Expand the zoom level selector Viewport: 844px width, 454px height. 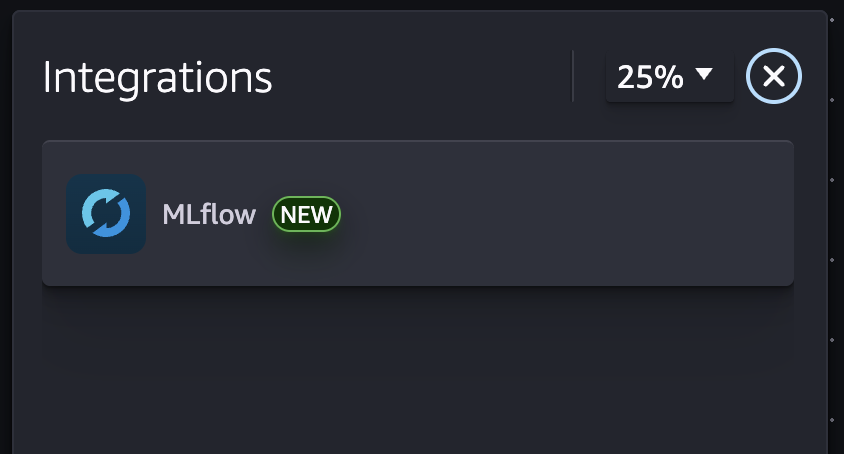(669, 77)
